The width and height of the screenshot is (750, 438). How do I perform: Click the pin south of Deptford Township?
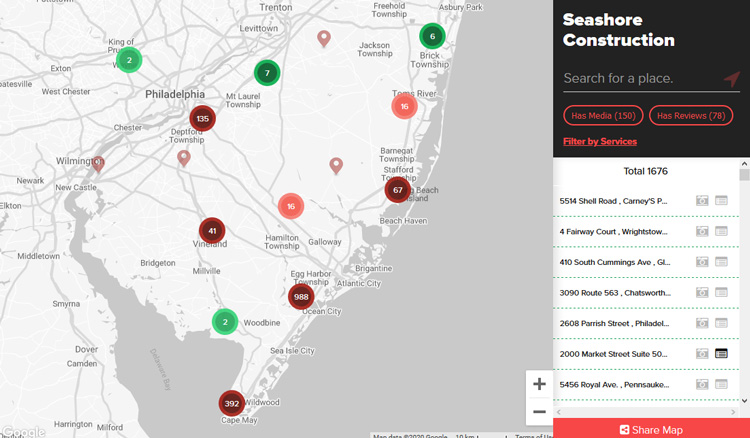184,158
